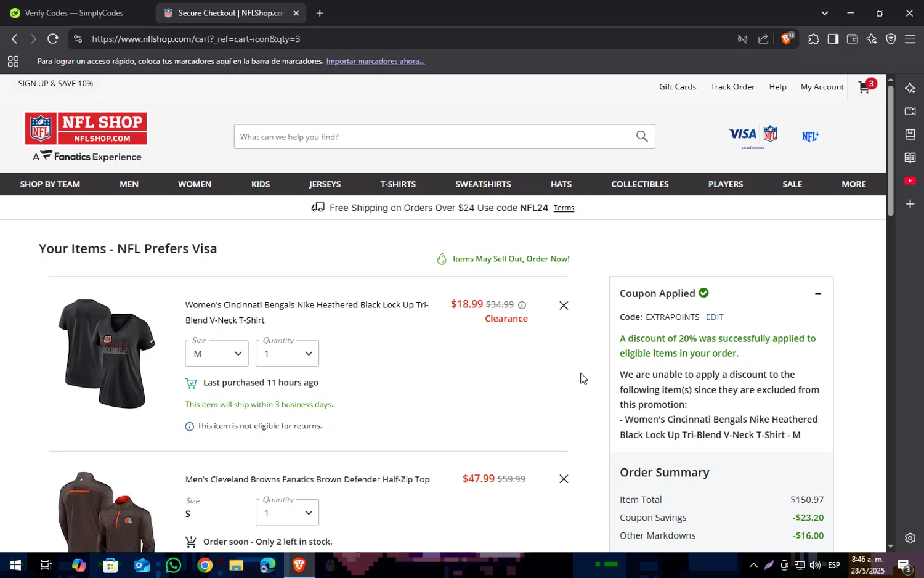The image size is (924, 578).
Task: Open the tab search dropdown arrow
Action: click(x=825, y=13)
